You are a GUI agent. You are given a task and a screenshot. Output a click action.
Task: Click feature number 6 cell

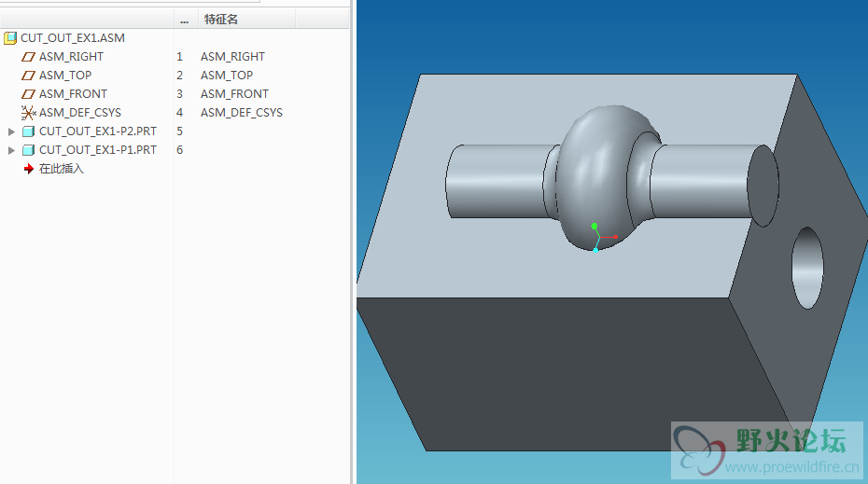pos(179,150)
